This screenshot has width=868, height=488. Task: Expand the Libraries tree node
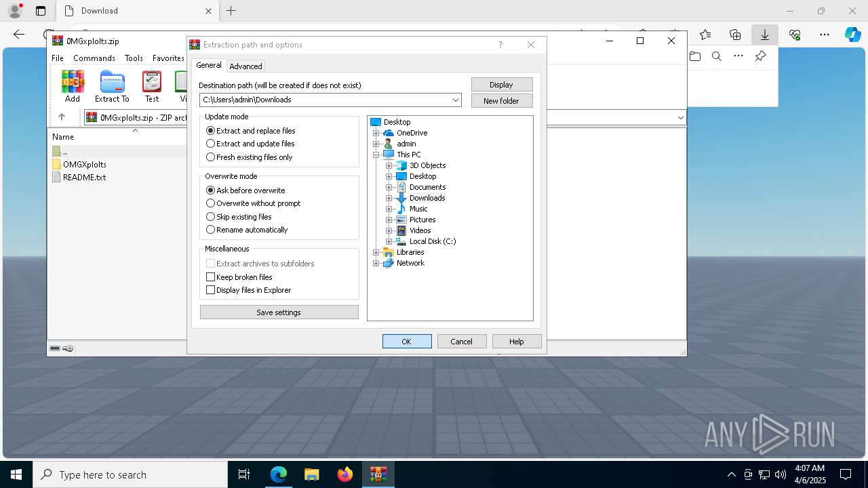coord(376,252)
